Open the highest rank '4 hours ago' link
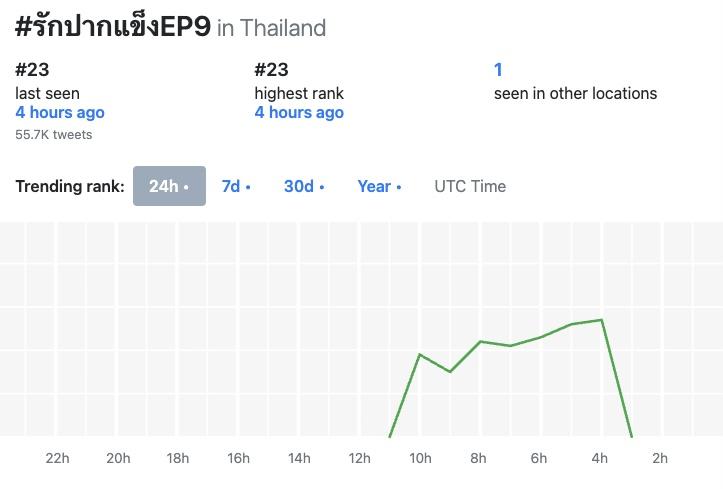The image size is (723, 489). (x=299, y=113)
